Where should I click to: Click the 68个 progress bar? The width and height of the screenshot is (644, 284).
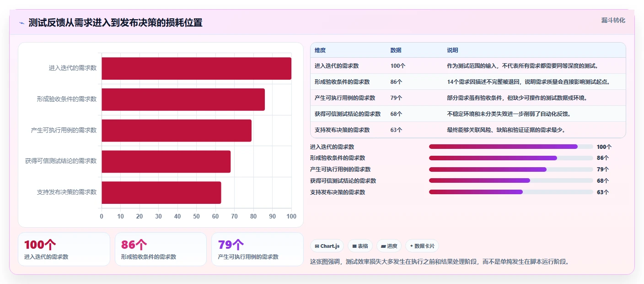point(511,181)
